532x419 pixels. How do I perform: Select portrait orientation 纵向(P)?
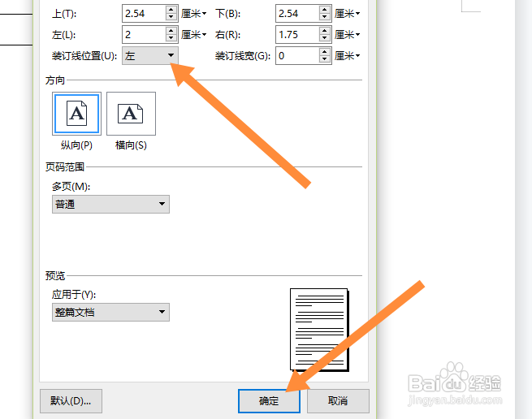coord(76,114)
